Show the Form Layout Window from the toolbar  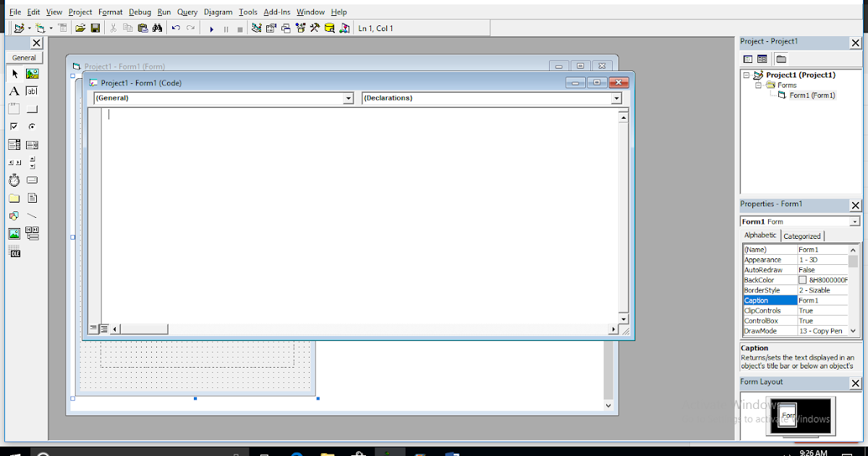point(286,28)
